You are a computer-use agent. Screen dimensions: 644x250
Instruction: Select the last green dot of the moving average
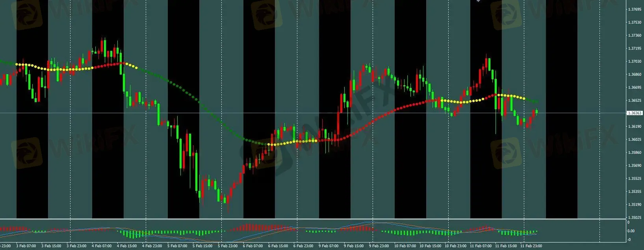pos(536,101)
